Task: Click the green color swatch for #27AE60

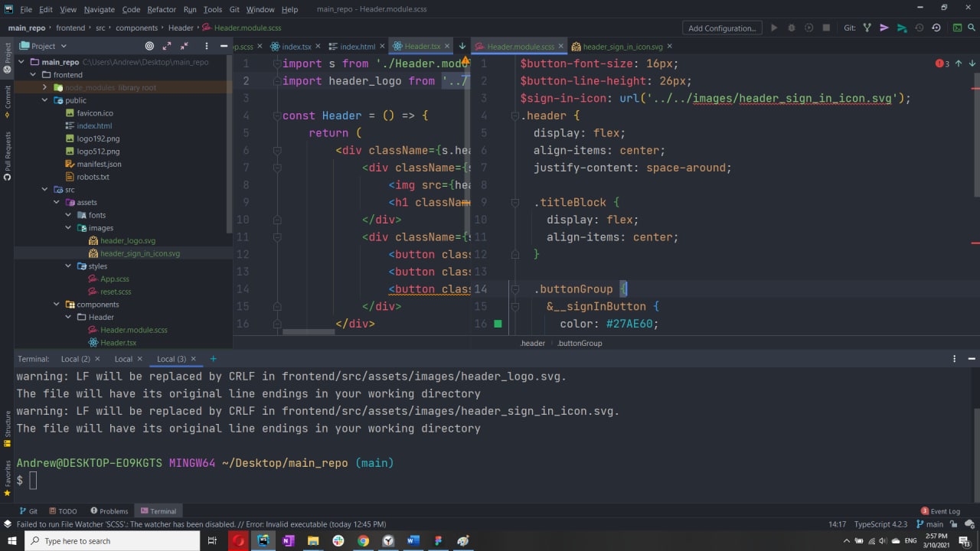Action: tap(498, 324)
